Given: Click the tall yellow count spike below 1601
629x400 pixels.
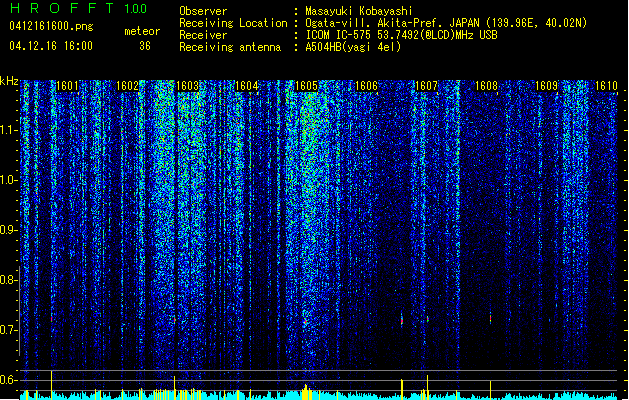Looking at the screenshot, I should point(51,385).
